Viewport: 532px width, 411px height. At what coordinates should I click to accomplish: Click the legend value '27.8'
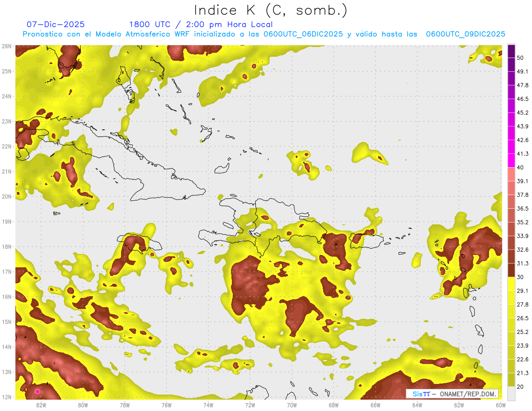point(523,305)
